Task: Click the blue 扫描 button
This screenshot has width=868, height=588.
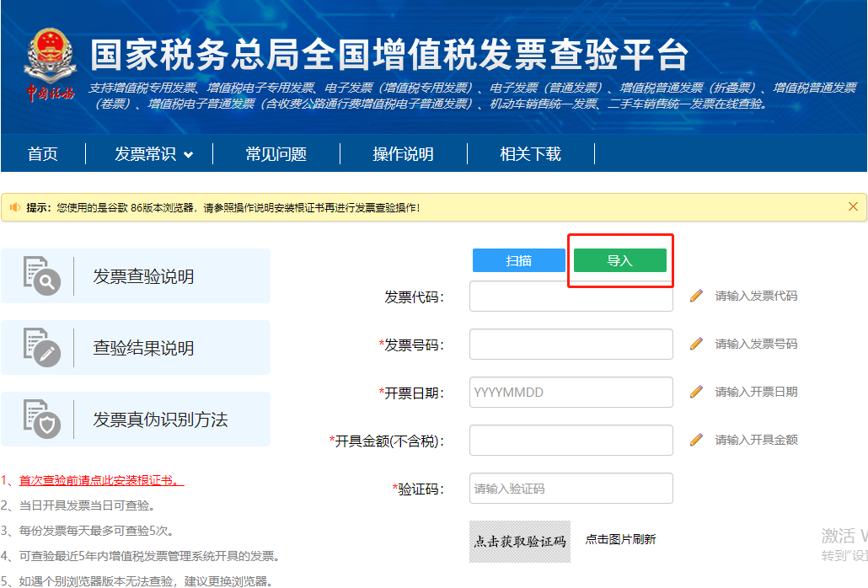Action: (518, 260)
